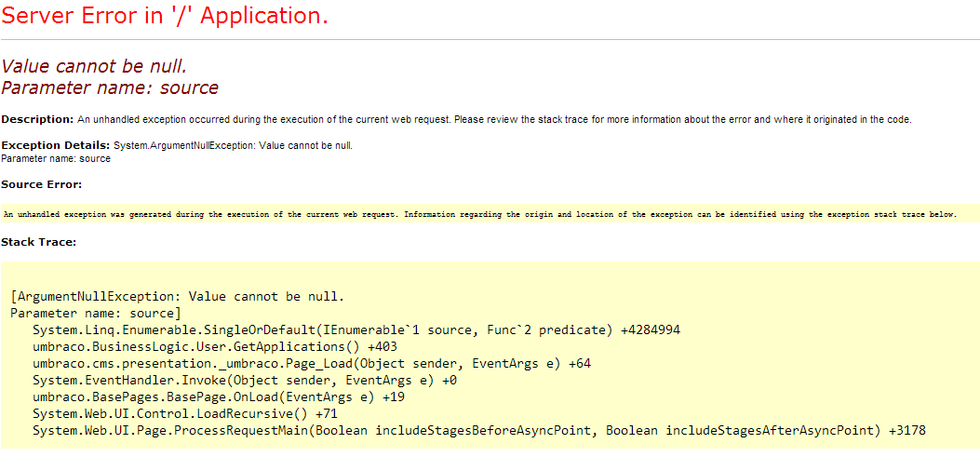Click the 'Description:' label

(37, 119)
